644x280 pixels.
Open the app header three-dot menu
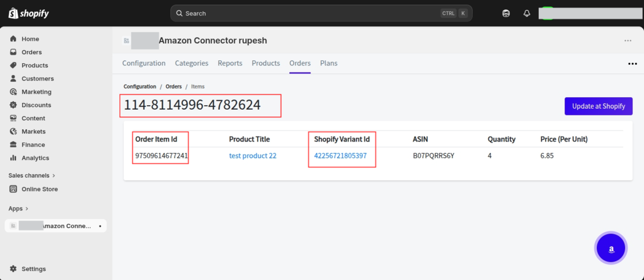pos(628,41)
